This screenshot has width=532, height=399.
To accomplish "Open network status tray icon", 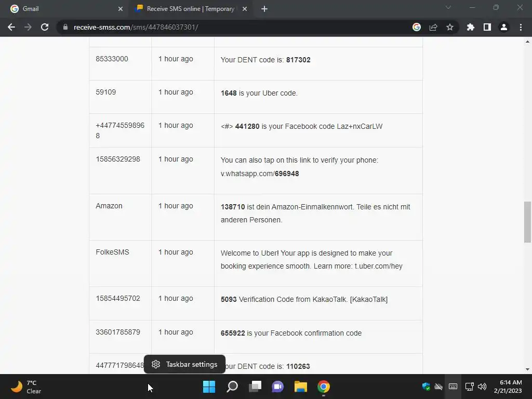I will [469, 387].
